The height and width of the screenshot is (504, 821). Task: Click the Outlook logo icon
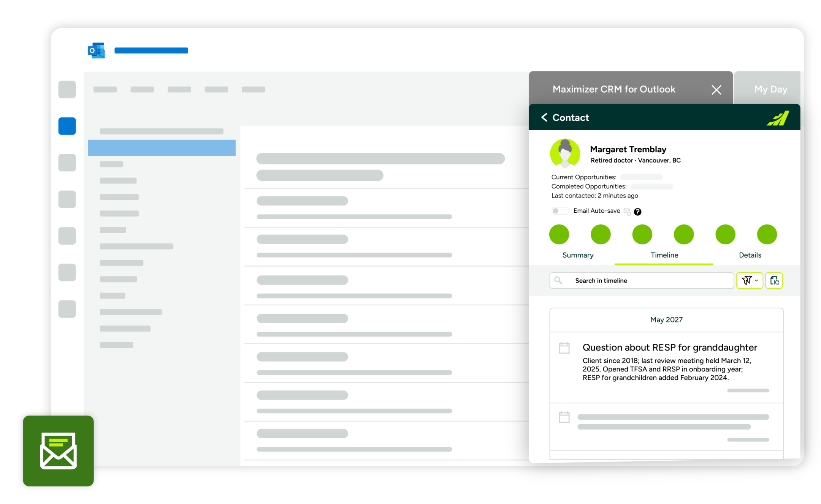[x=96, y=50]
